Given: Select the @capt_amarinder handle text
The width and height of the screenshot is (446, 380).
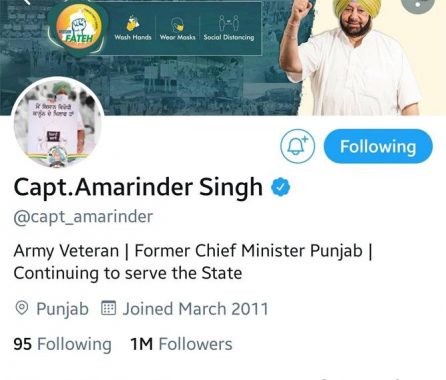Looking at the screenshot, I should [83, 217].
